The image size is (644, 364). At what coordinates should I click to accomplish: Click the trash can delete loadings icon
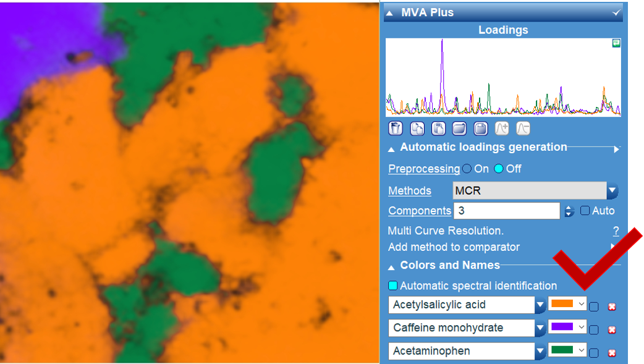point(396,129)
